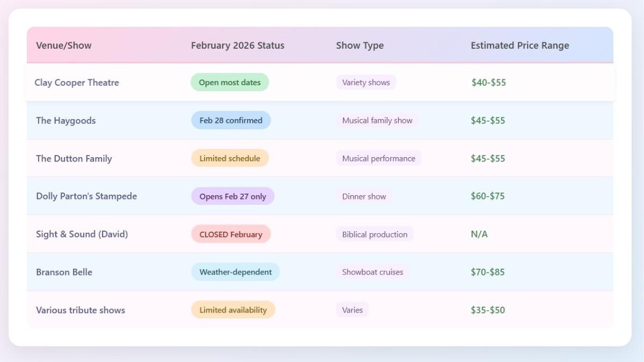Click the Dutton Family 'Limited schedule' badge

coord(230,159)
